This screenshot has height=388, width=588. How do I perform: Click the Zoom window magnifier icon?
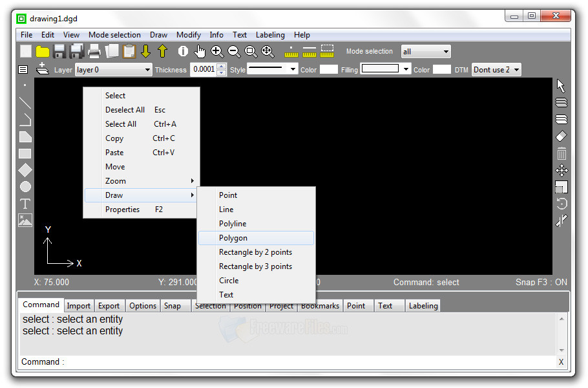[251, 51]
